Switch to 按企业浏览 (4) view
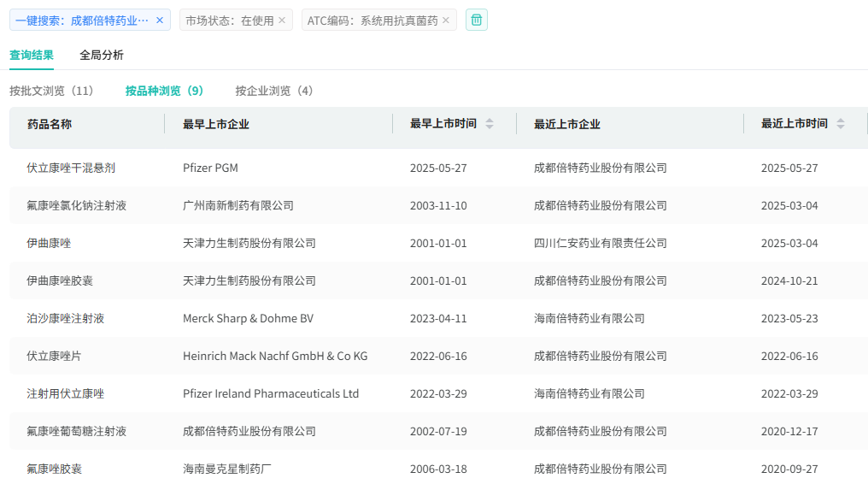Image resolution: width=868 pixels, height=484 pixels. tap(274, 91)
